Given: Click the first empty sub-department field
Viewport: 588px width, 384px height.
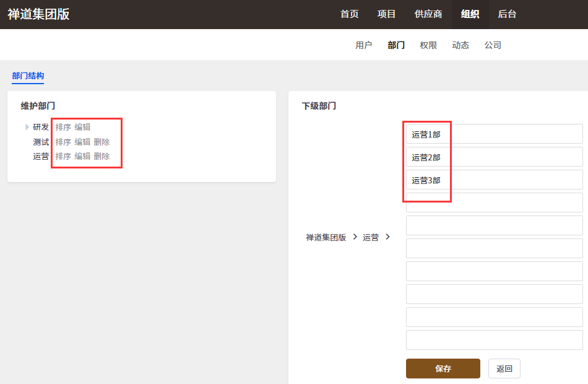Looking at the screenshot, I should tap(495, 203).
